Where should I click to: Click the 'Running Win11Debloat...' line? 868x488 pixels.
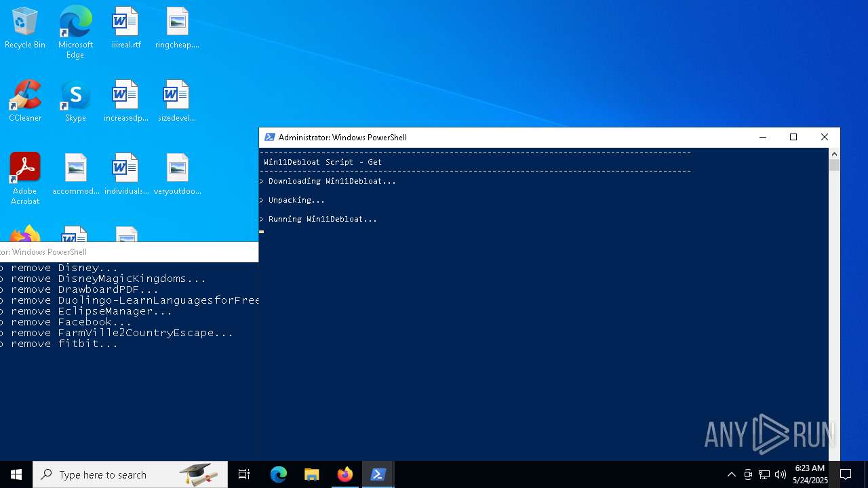click(318, 219)
